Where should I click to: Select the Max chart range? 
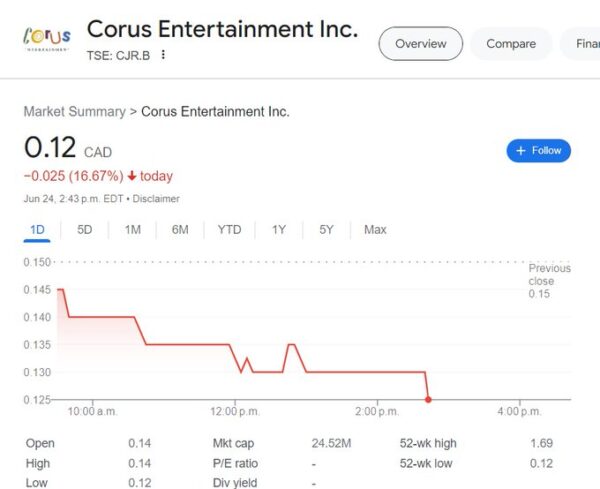(x=375, y=230)
